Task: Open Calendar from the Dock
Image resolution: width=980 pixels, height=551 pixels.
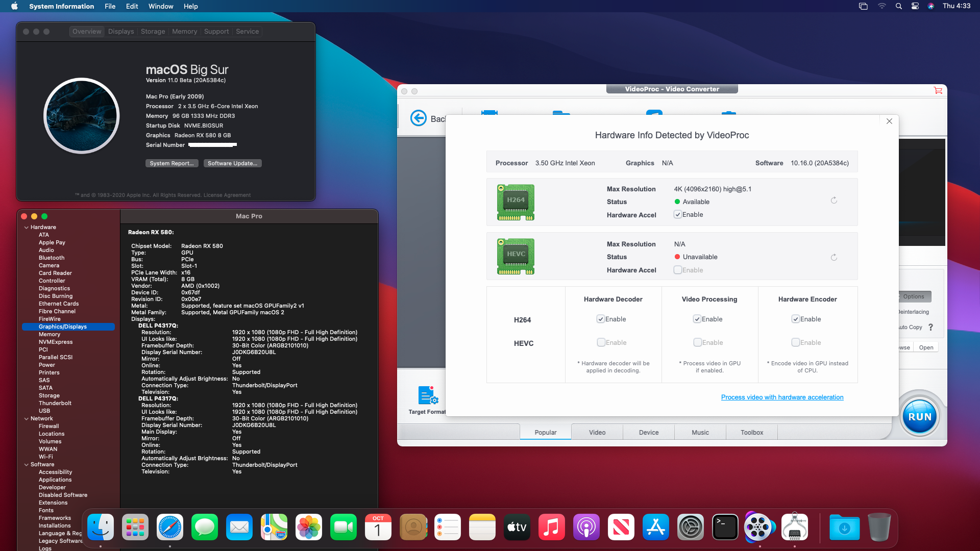Action: [x=378, y=527]
